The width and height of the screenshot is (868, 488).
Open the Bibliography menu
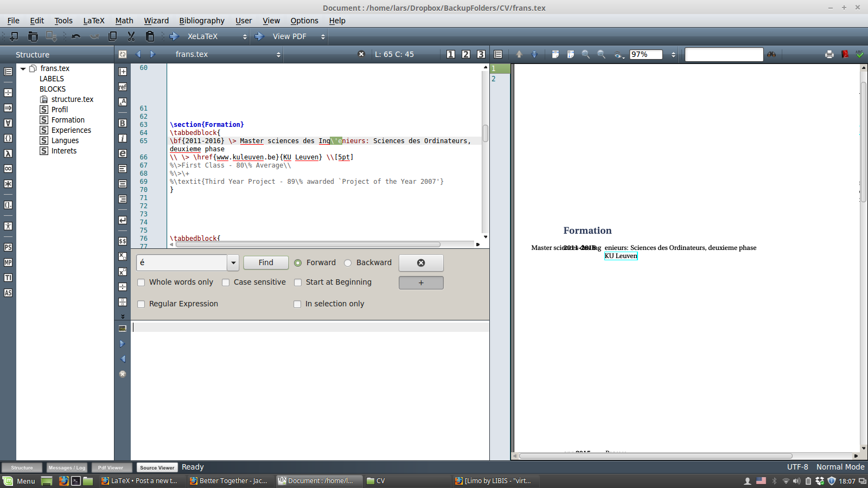[x=202, y=21]
